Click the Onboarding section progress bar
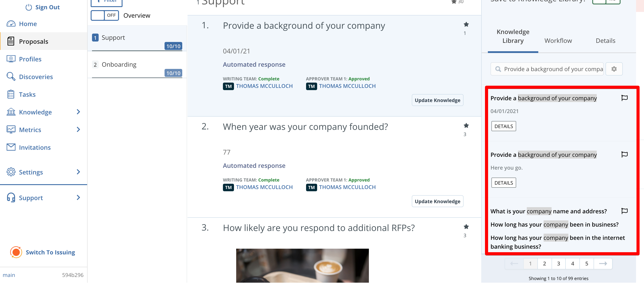 tap(137, 78)
